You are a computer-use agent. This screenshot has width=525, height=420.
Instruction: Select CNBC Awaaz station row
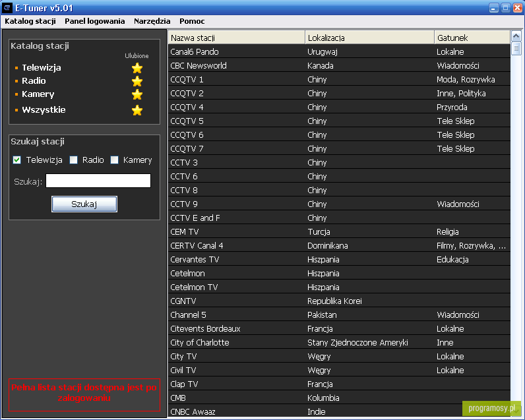pyautogui.click(x=339, y=411)
